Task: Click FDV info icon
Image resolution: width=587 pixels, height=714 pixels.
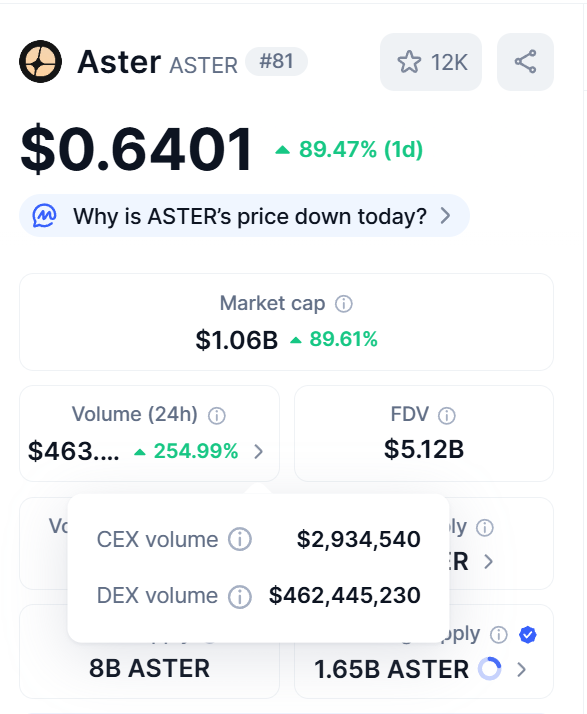Action: tap(446, 415)
